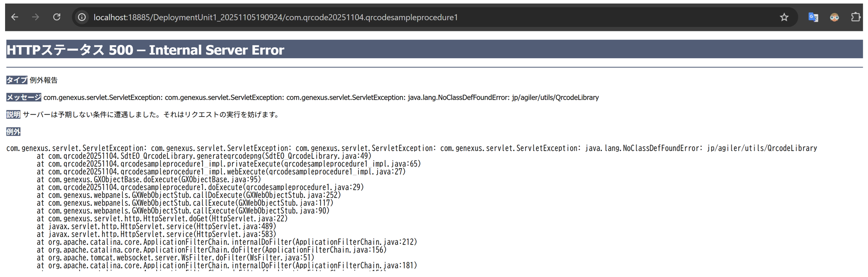Click the 説明 label above the description text

13,114
